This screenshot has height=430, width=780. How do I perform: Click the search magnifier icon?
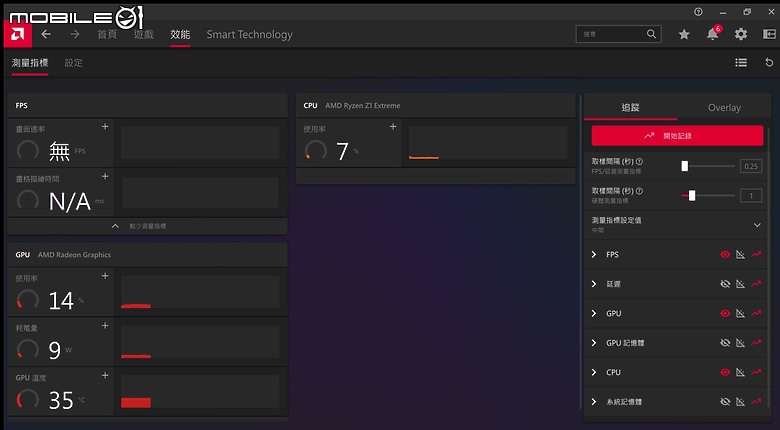pos(651,34)
